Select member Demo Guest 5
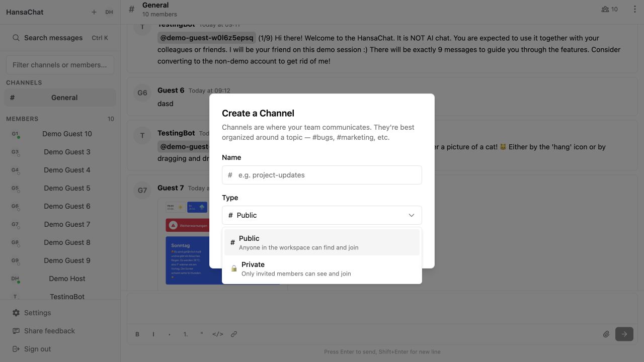Screen dimensions: 644x362 [x=60, y=188]
